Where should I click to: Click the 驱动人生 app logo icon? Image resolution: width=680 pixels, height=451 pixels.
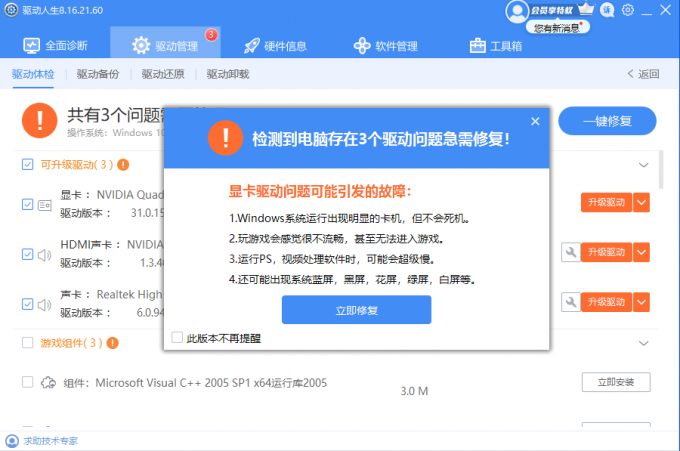[x=11, y=10]
